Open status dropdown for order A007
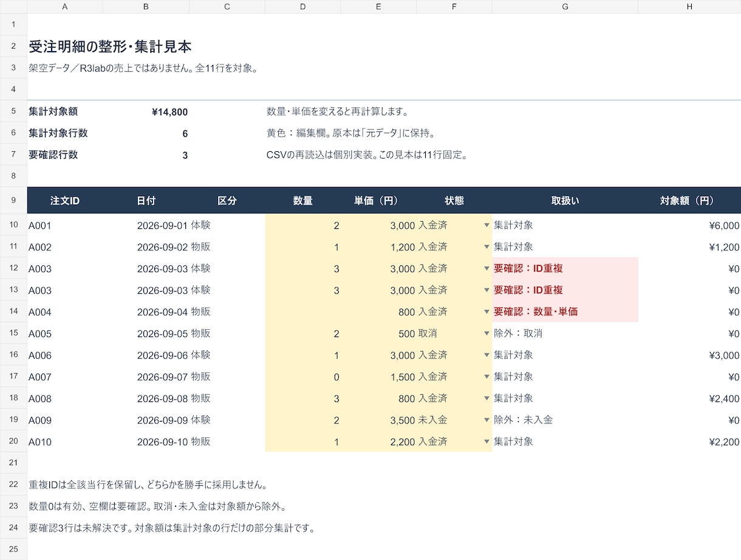Image resolution: width=741 pixels, height=560 pixels. point(487,377)
